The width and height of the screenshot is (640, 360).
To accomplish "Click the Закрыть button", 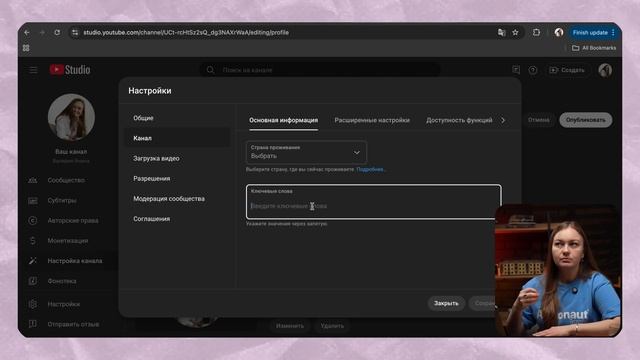I will [x=446, y=303].
